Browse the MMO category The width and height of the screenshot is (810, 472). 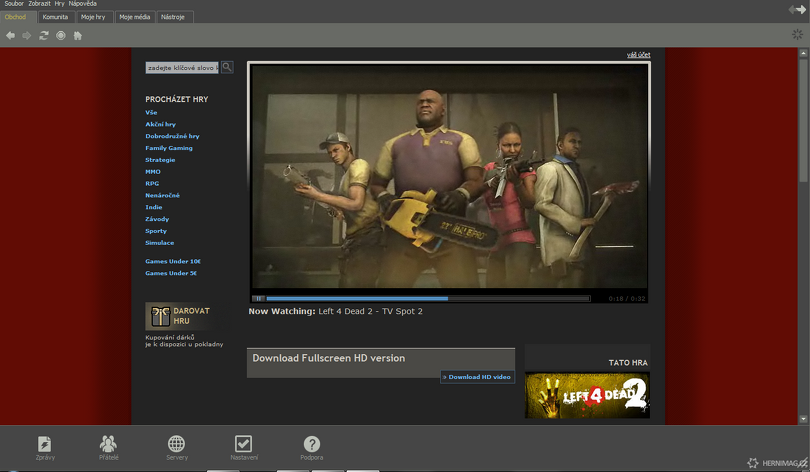tap(153, 171)
